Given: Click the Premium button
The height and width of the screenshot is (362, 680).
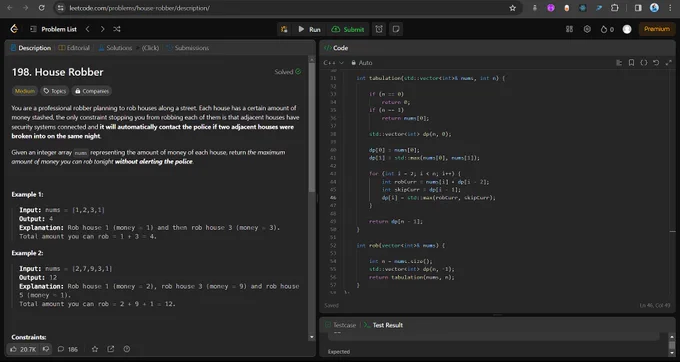Looking at the screenshot, I should point(657,29).
